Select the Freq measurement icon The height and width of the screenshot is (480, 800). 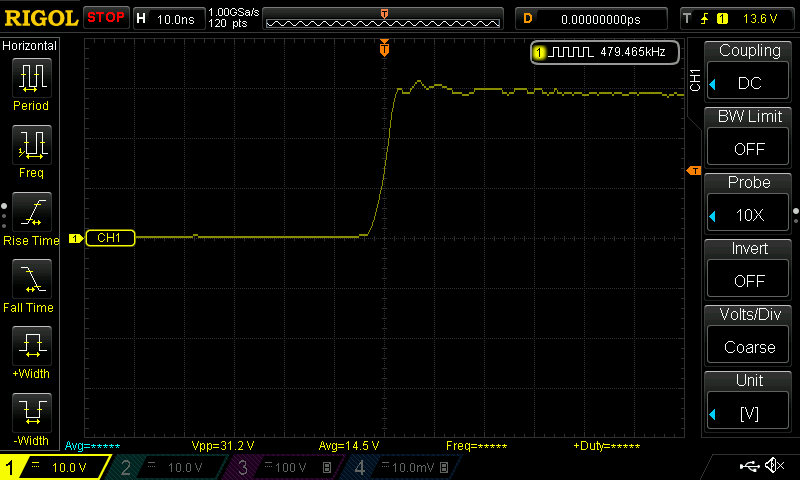(x=32, y=145)
